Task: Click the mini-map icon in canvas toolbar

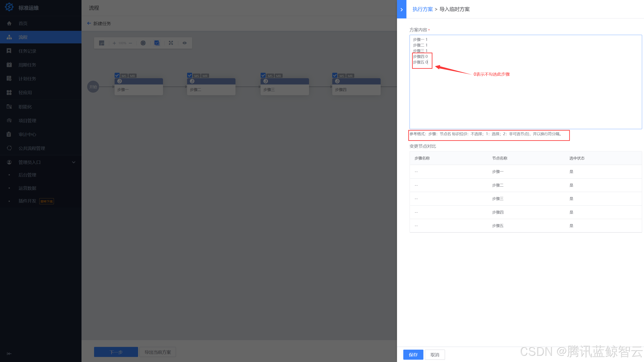Action: (x=101, y=43)
